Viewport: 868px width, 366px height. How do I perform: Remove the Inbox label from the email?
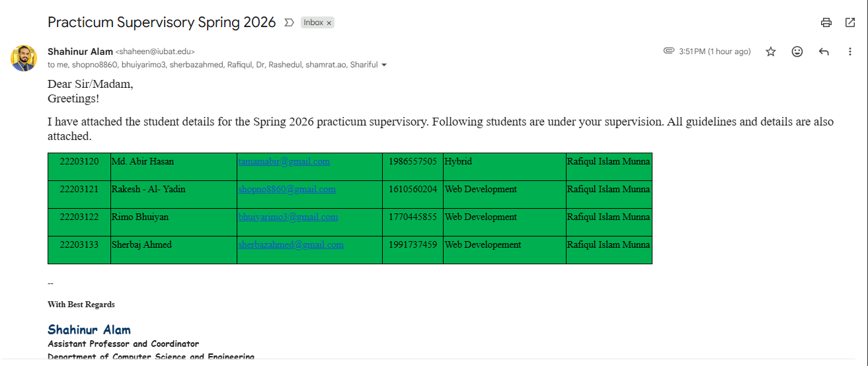click(329, 23)
